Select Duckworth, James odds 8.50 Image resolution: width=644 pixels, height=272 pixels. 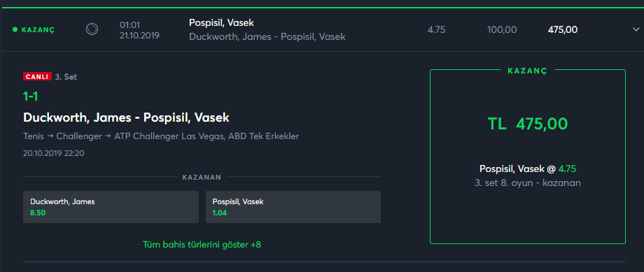point(111,207)
